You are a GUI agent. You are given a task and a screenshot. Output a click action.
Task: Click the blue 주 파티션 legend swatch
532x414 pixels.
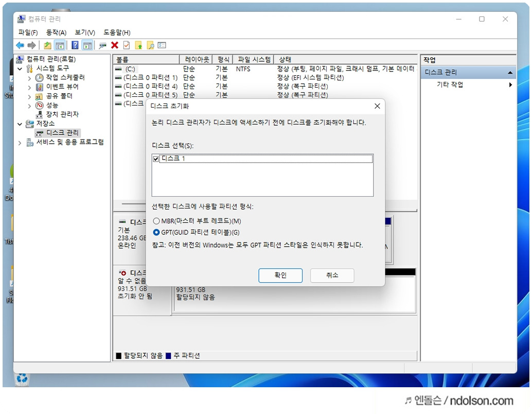[x=168, y=356]
